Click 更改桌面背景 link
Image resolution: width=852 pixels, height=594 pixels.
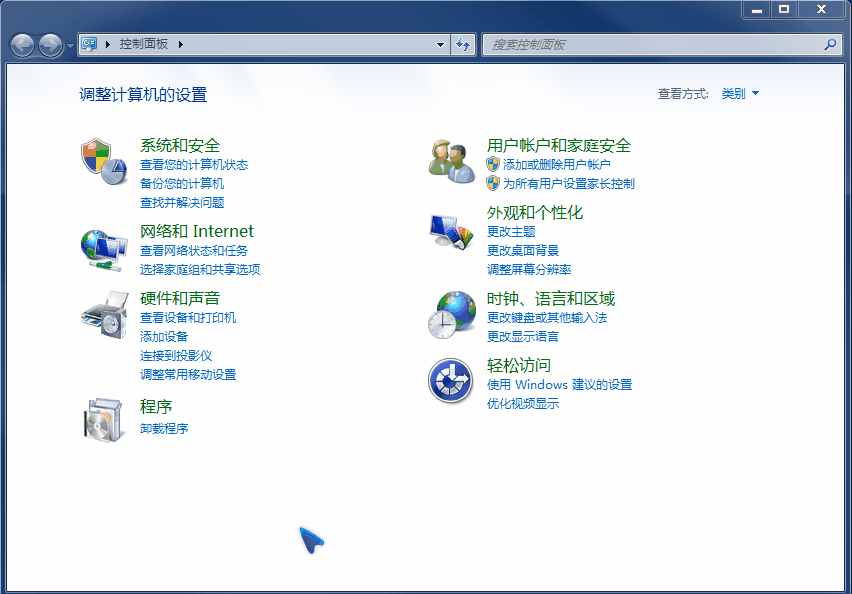pos(523,250)
